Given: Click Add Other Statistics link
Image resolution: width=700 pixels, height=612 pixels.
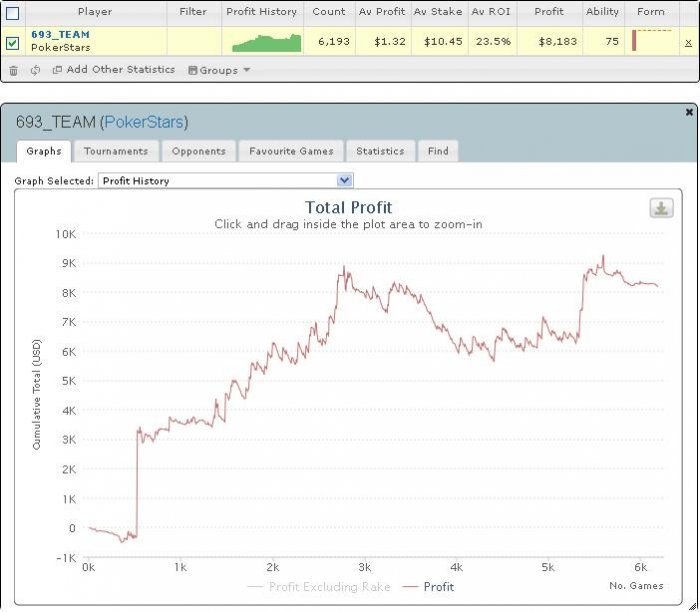Looking at the screenshot, I should 121,70.
